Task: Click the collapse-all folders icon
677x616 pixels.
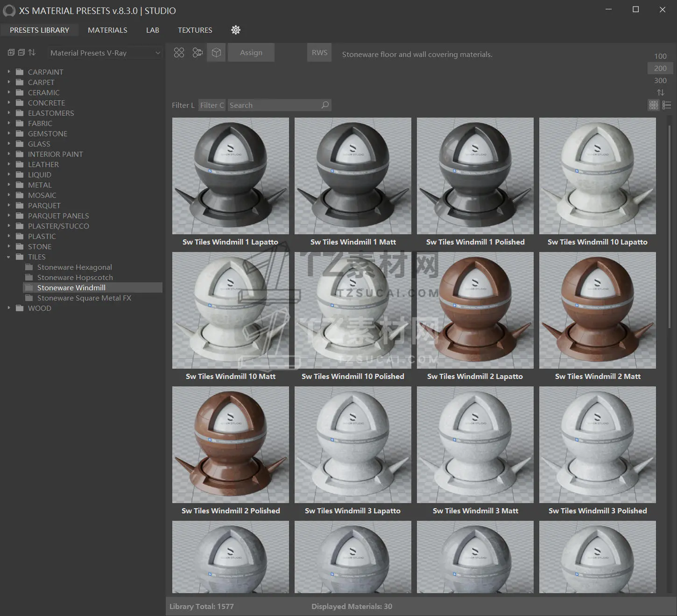Action: 21,53
